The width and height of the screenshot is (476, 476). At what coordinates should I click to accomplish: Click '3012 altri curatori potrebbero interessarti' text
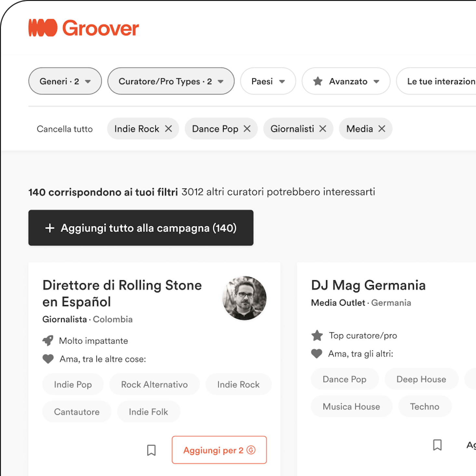pos(278,192)
